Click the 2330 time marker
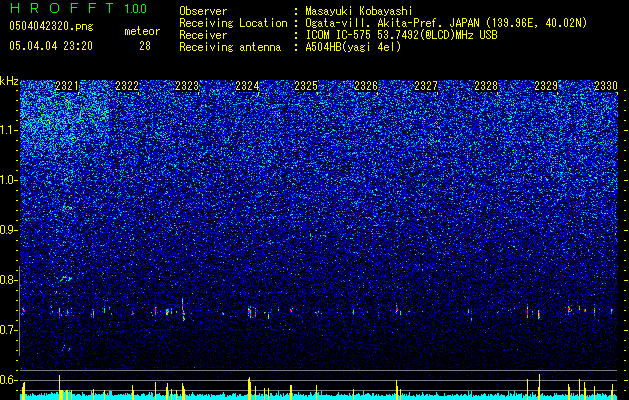This screenshot has width=629, height=400. point(606,86)
